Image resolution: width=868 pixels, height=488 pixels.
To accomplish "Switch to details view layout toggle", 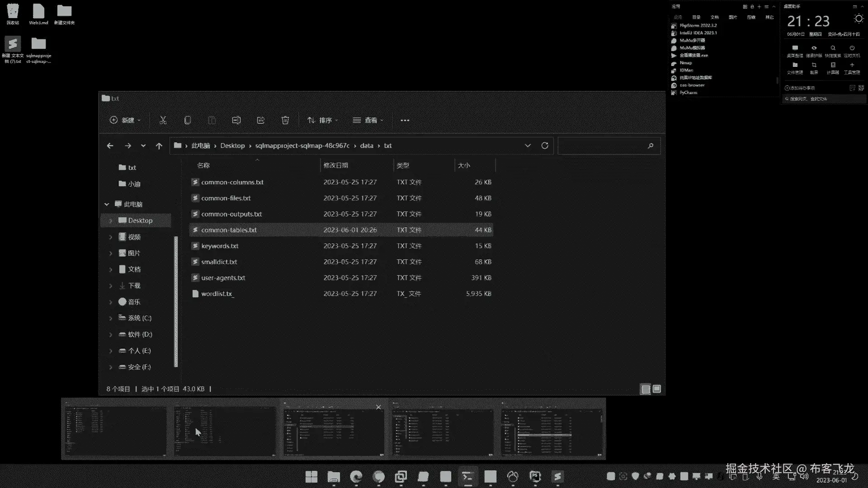I will pyautogui.click(x=646, y=389).
